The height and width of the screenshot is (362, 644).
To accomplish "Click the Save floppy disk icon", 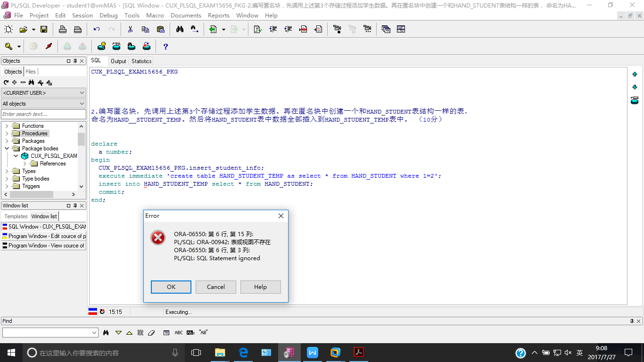I will coord(44,29).
